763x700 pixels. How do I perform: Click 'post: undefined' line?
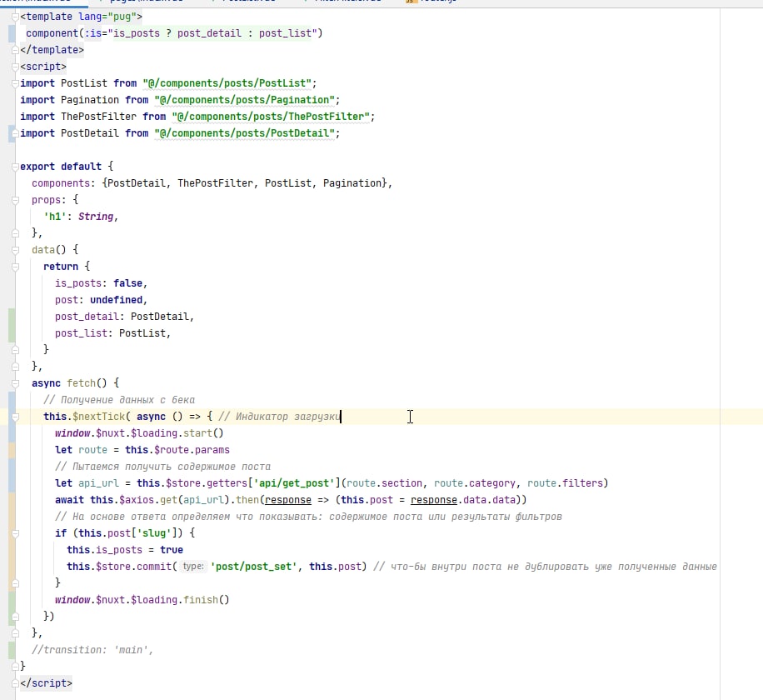pyautogui.click(x=98, y=300)
